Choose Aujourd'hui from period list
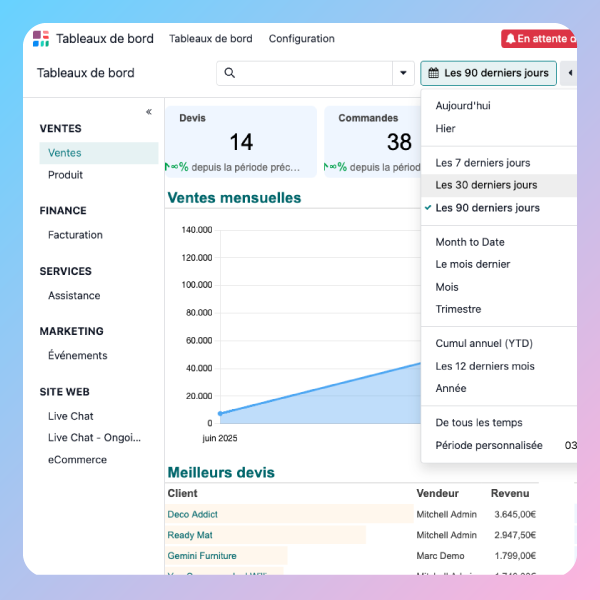The height and width of the screenshot is (600, 600). [463, 106]
